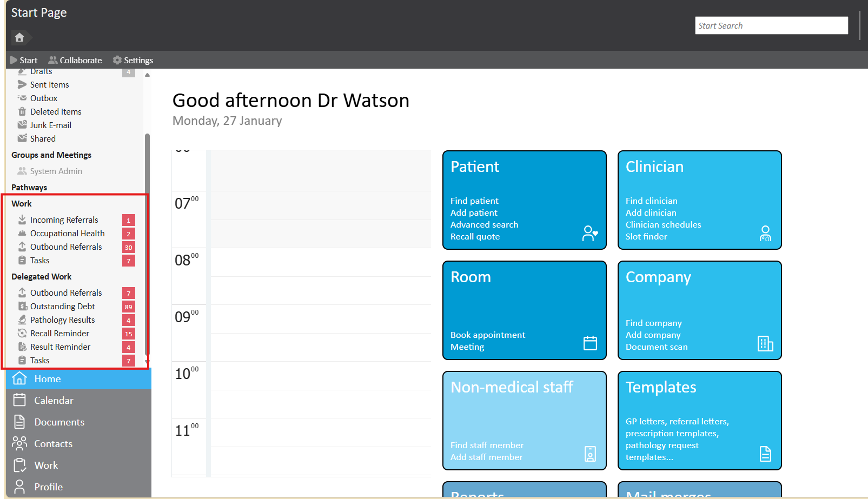The width and height of the screenshot is (868, 499).
Task: Click the Book appointment link
Action: click(488, 335)
